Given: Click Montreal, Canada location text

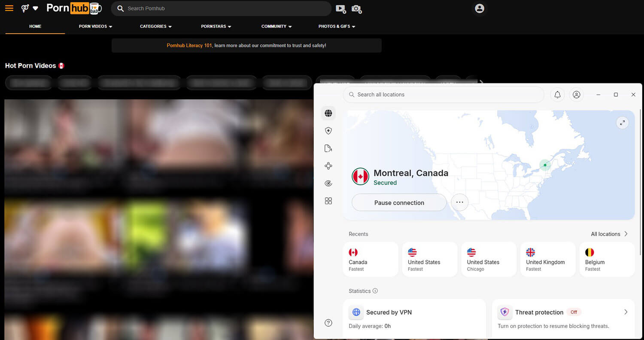Looking at the screenshot, I should tap(411, 173).
